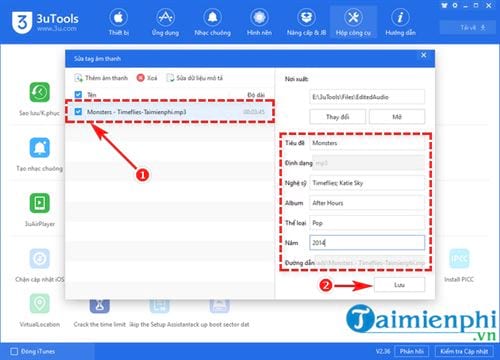The image size is (500, 360).
Task: Click the Mở open folder button
Action: 397,117
